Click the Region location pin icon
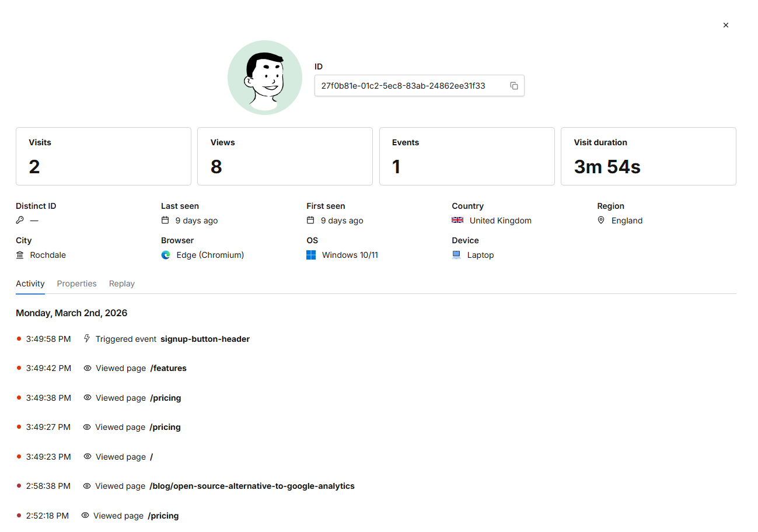The width and height of the screenshot is (758, 532). point(601,220)
